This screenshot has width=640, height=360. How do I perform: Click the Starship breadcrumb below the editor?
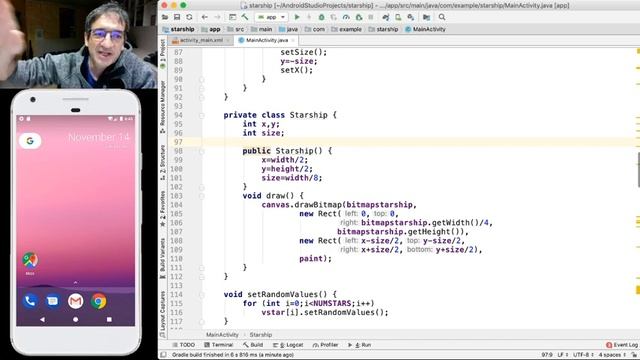[x=260, y=335]
